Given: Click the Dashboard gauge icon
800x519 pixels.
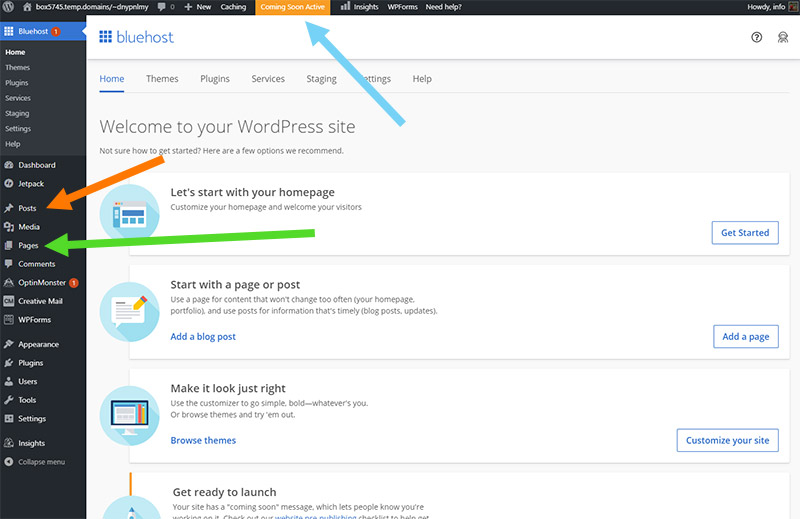Looking at the screenshot, I should tap(9, 165).
